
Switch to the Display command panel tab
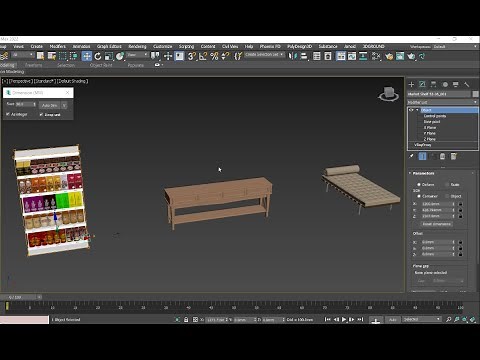[456, 84]
